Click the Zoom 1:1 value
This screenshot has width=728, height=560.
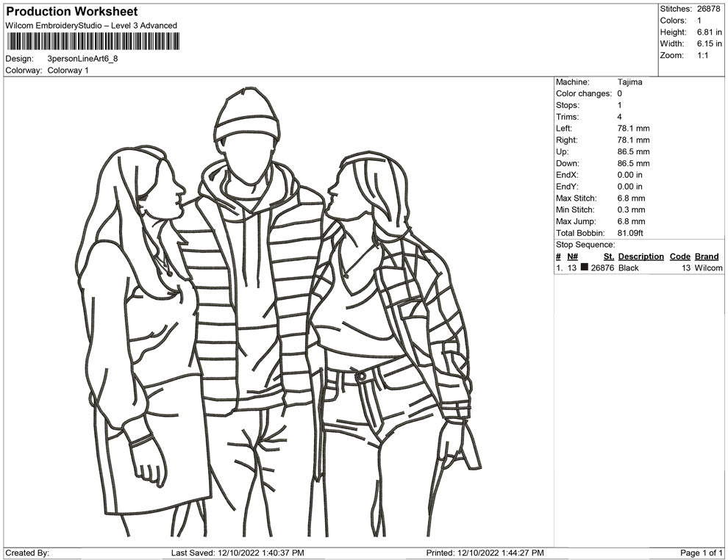coord(702,56)
